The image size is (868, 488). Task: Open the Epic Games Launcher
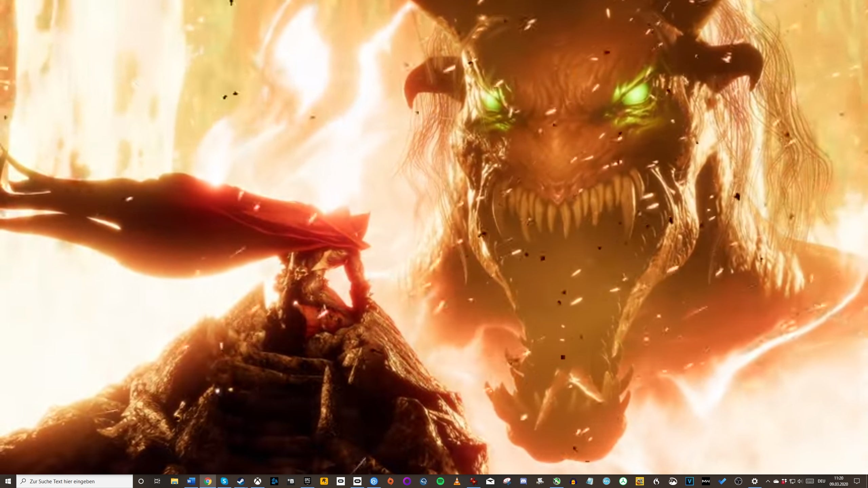(x=308, y=481)
